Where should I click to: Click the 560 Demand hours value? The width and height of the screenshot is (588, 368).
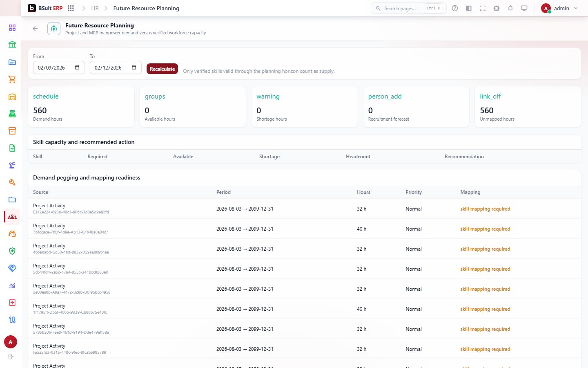point(40,110)
